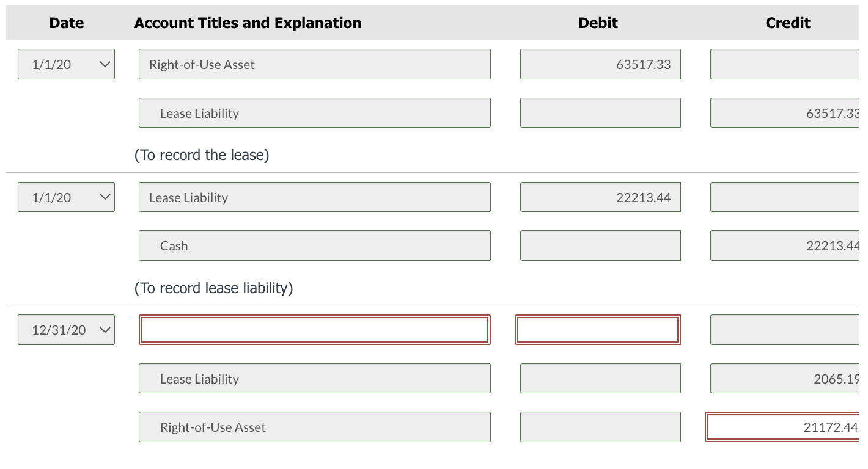Image resolution: width=868 pixels, height=469 pixels.
Task: Select the Debit column header
Action: (598, 23)
